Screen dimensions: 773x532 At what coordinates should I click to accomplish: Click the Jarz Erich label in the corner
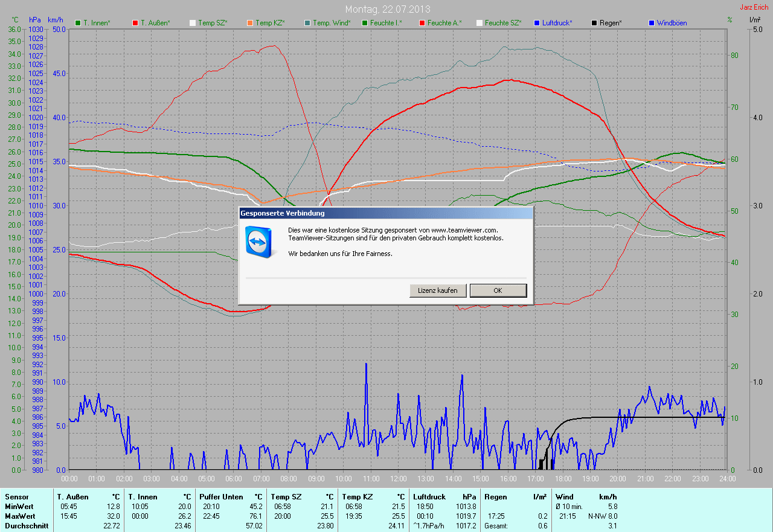754,7
